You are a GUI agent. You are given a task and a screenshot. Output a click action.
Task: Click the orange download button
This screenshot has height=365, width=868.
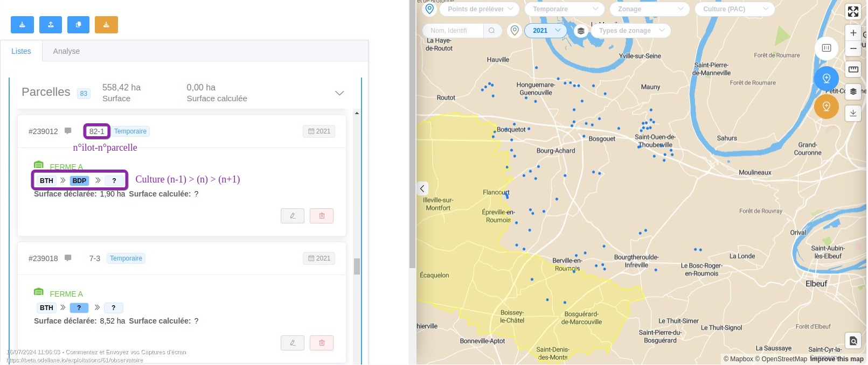(106, 25)
